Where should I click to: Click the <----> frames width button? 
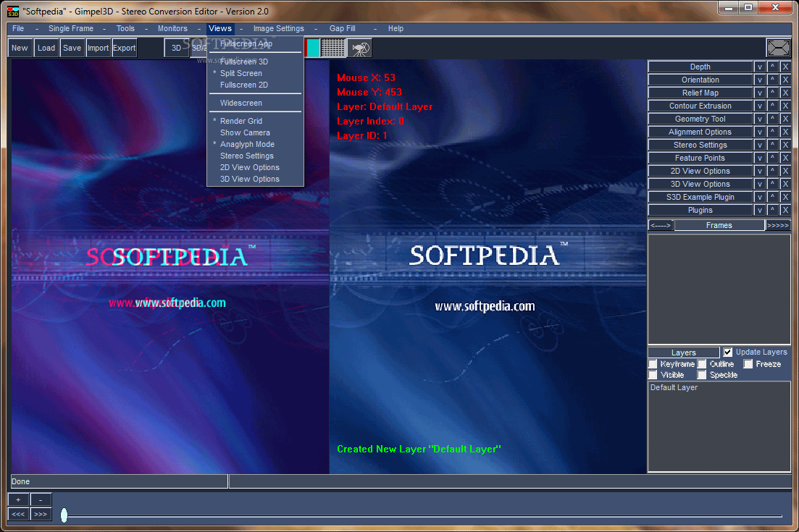pos(661,225)
